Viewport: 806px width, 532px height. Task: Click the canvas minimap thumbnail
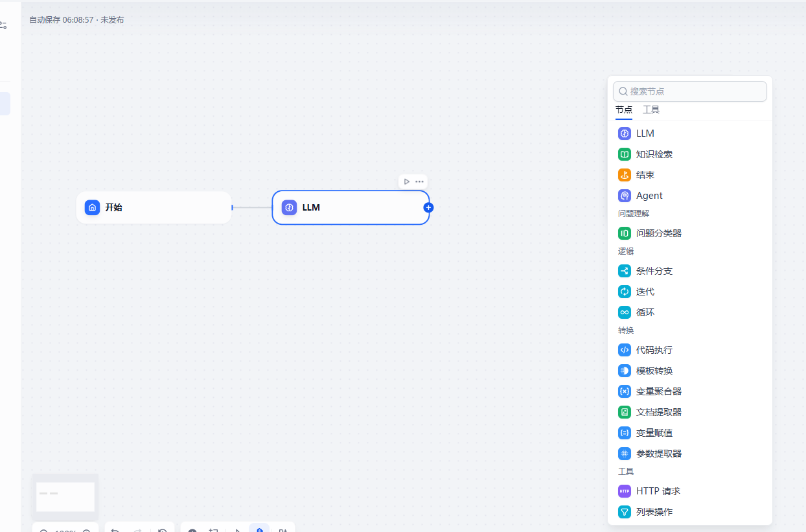[65, 497]
